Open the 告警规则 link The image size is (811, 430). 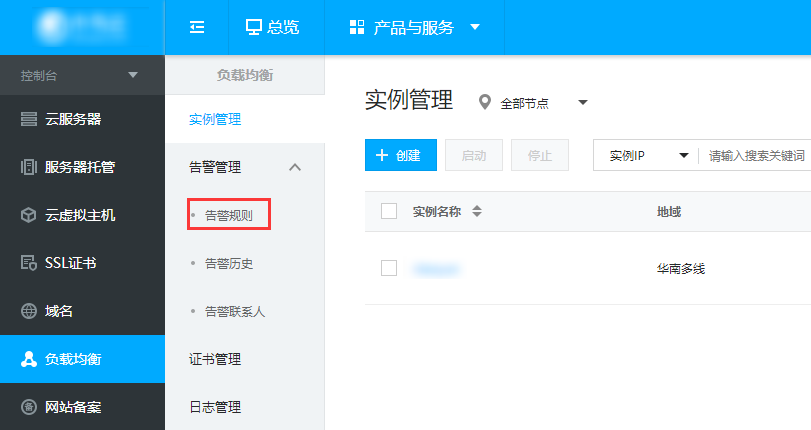click(x=229, y=215)
